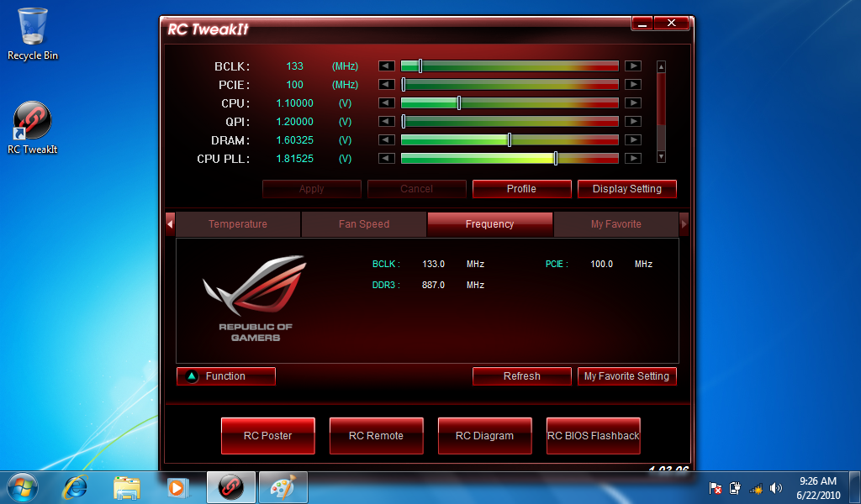
Task: Open Windows Media Player from taskbar
Action: [x=177, y=487]
